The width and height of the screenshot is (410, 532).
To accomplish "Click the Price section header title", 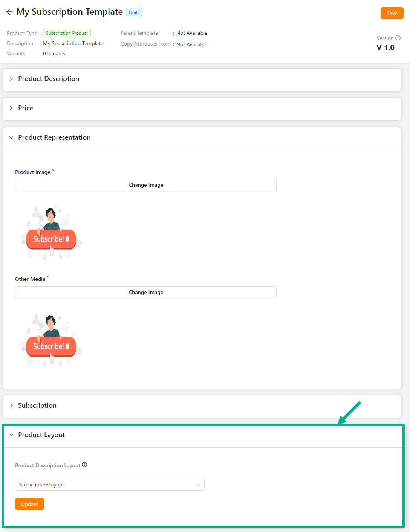I will [26, 108].
